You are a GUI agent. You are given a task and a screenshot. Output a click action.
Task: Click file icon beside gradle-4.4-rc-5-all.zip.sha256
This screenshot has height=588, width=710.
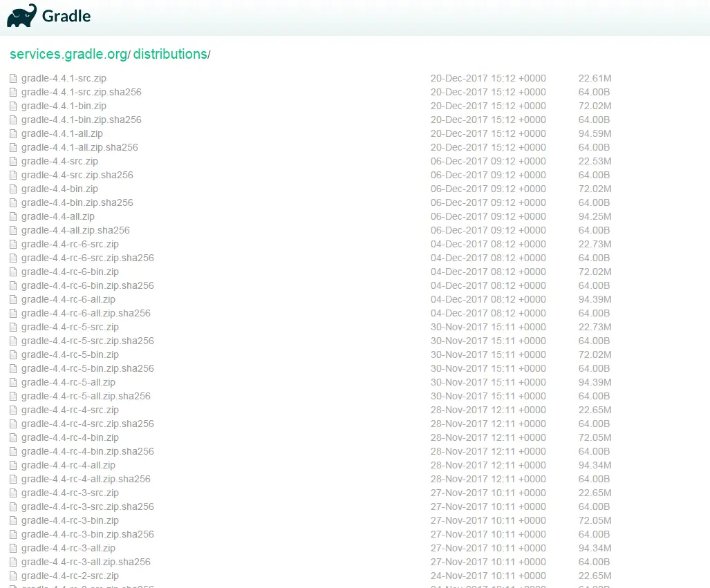13,396
